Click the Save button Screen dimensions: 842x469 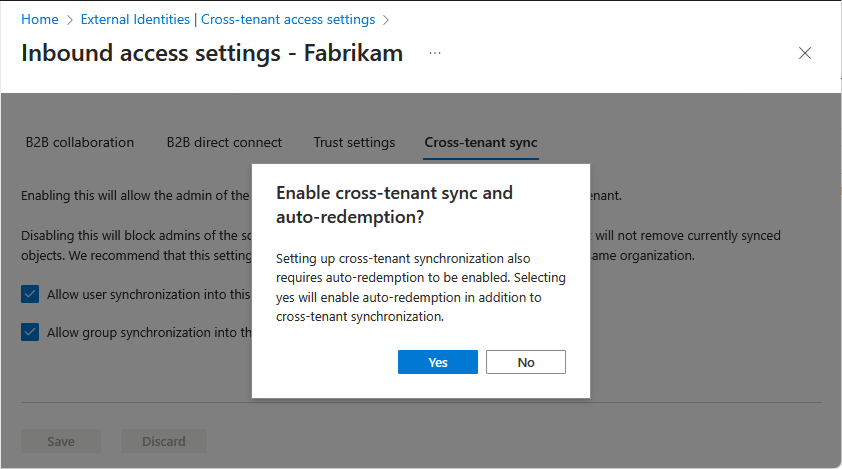[x=61, y=441]
